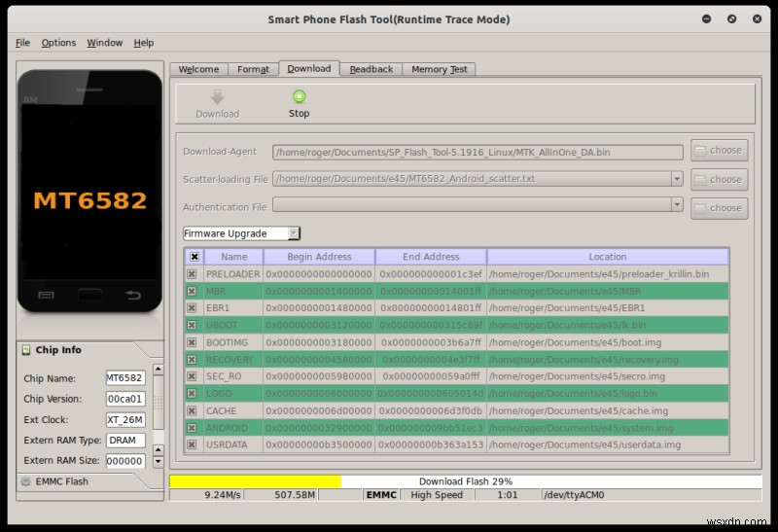Click the Ext Clock field XT_26M

pos(125,420)
